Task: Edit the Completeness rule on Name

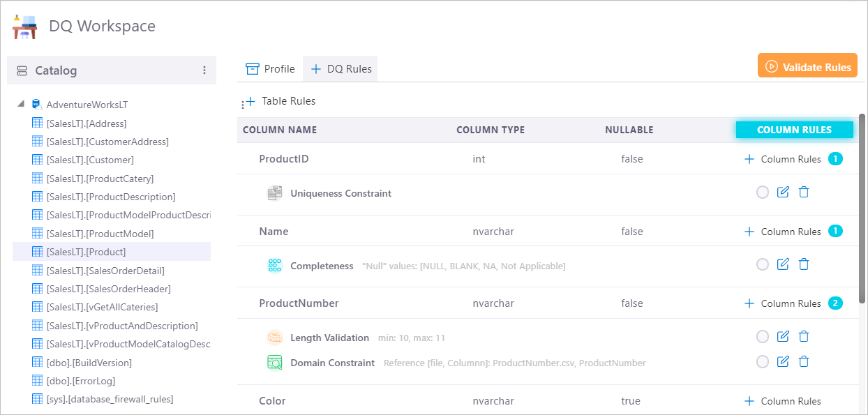Action: (783, 264)
